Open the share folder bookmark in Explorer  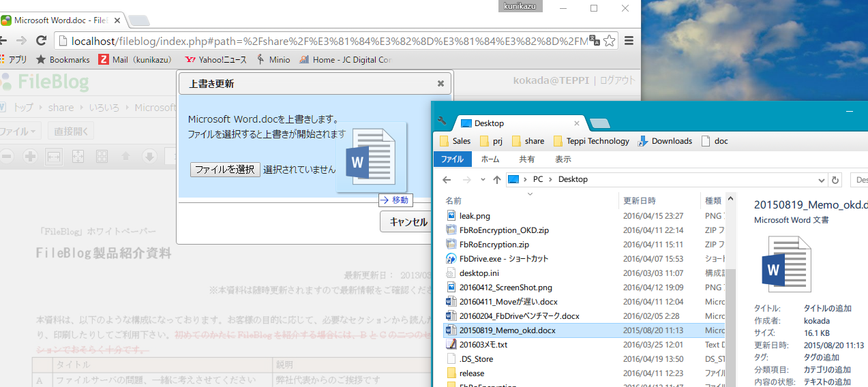[528, 141]
